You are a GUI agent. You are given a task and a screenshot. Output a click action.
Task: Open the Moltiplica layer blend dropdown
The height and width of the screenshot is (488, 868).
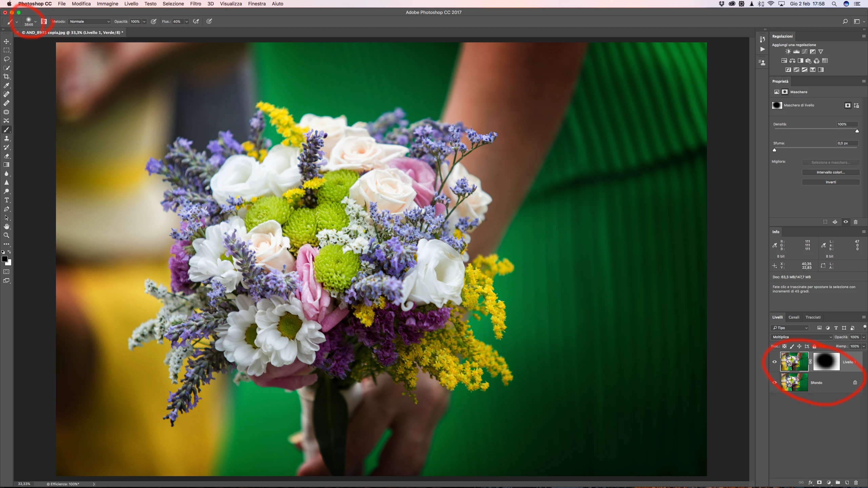click(x=802, y=337)
